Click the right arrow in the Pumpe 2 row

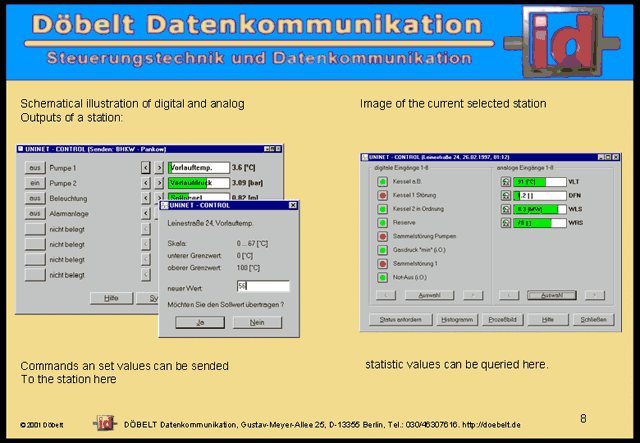click(159, 183)
